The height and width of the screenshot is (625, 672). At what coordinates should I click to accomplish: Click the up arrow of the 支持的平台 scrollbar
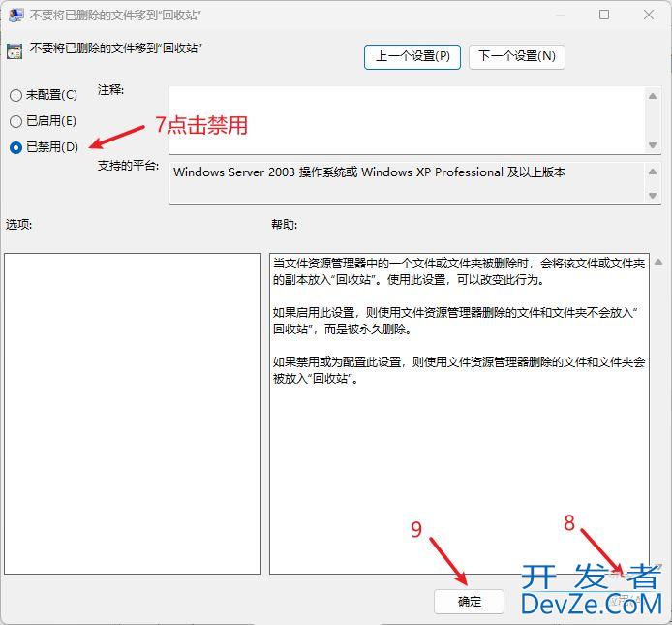pyautogui.click(x=653, y=172)
